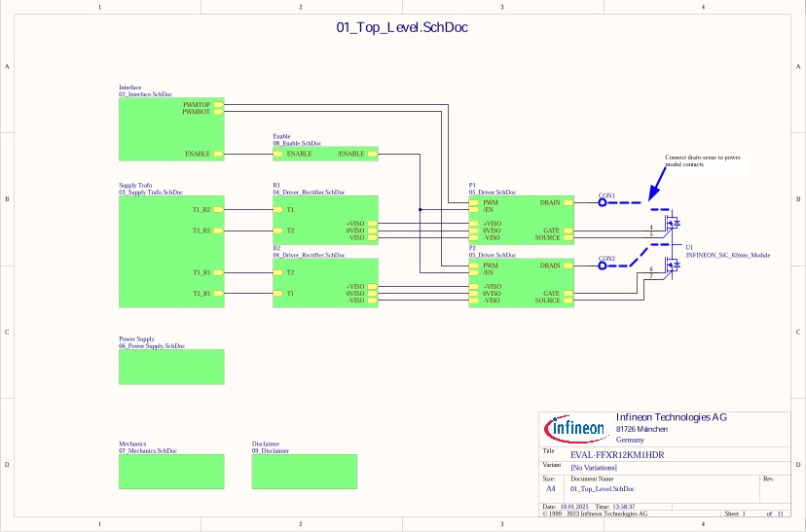Viewport: 806px width, 532px height.
Task: Click the CON1 connector circle
Action: (603, 202)
